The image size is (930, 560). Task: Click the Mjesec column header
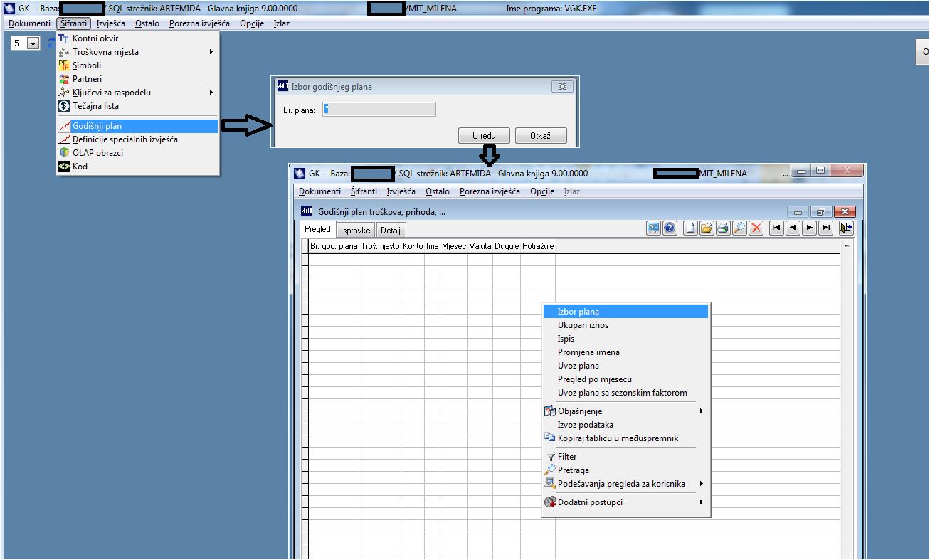point(454,246)
